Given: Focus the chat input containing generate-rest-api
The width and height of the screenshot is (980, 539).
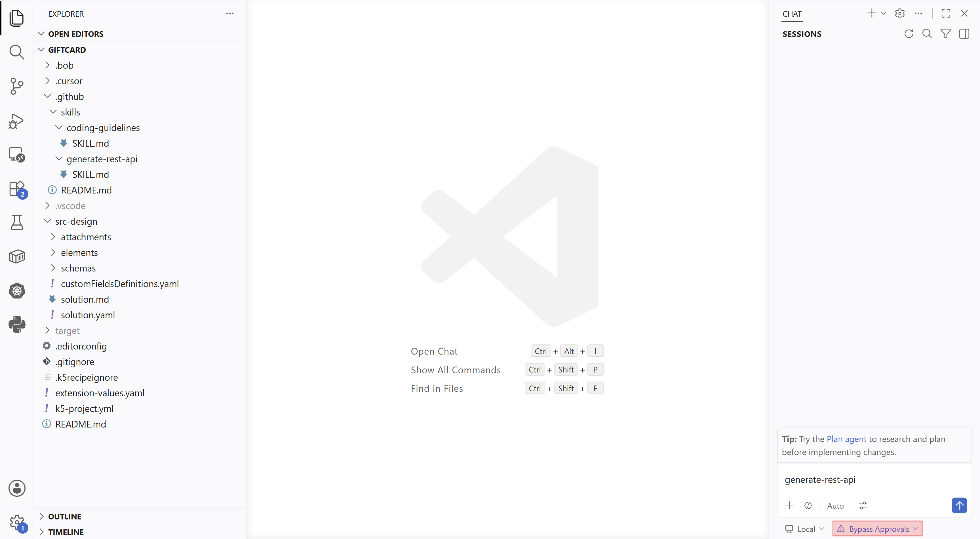Looking at the screenshot, I should click(874, 480).
